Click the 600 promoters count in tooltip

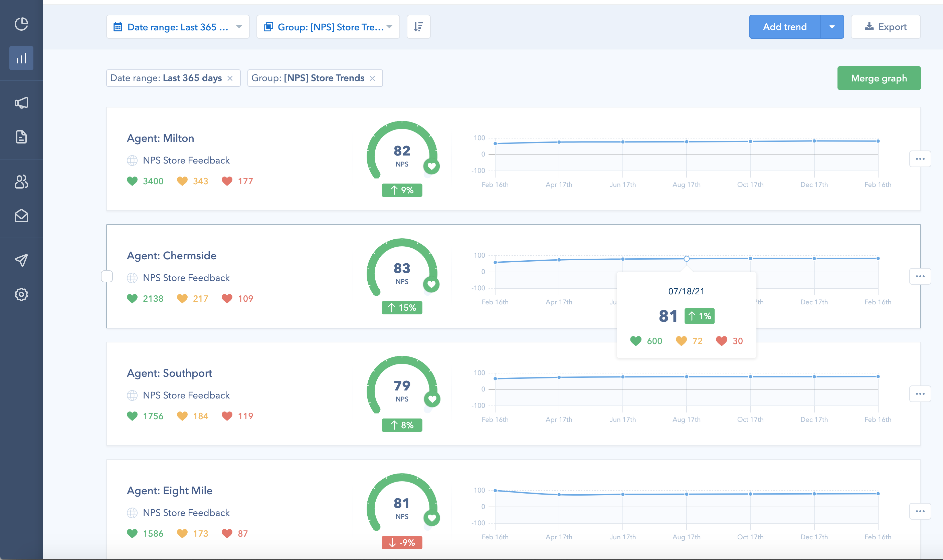tap(654, 341)
